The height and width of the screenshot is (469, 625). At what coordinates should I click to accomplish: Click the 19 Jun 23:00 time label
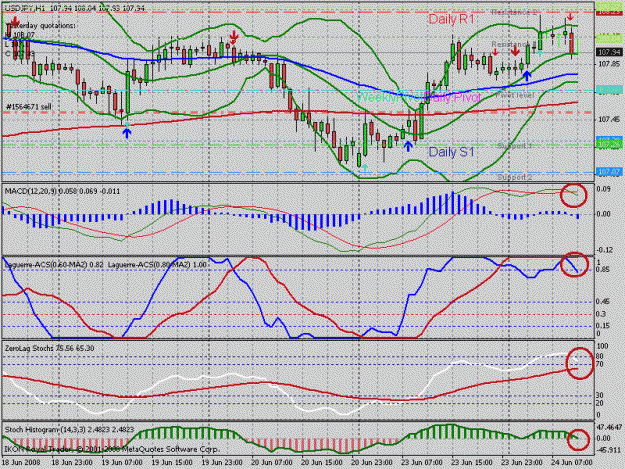coord(222,463)
